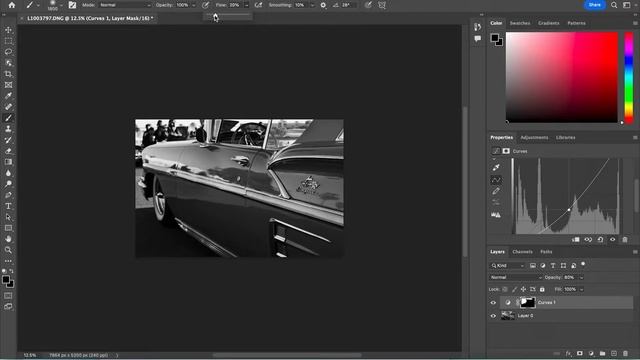Select the Lasso tool
Viewport: 640px width, 360px height.
8,52
